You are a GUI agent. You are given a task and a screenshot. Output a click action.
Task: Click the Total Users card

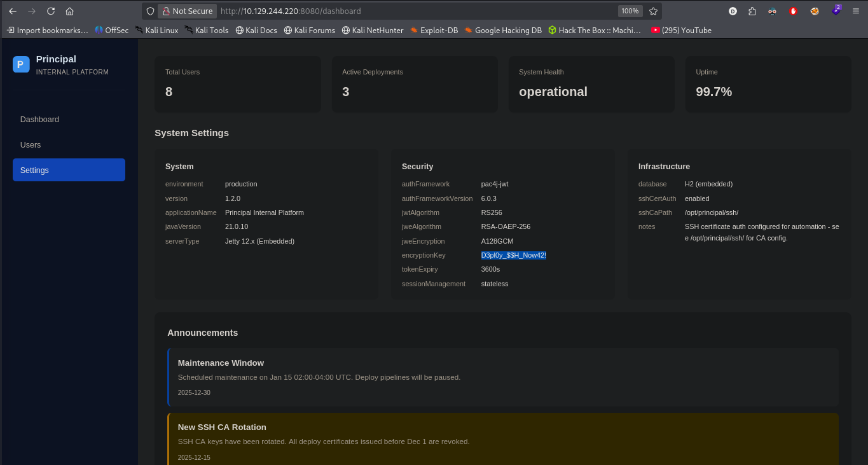[238, 85]
